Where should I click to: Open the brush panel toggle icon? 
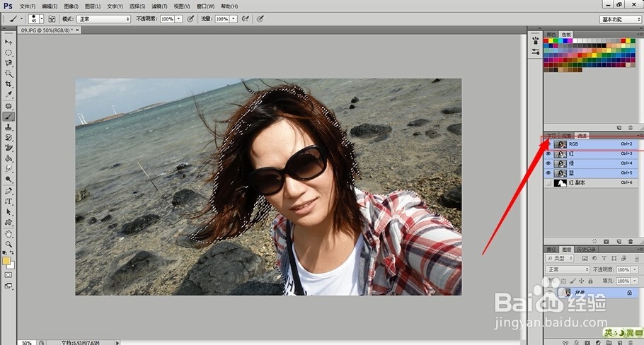click(52, 19)
